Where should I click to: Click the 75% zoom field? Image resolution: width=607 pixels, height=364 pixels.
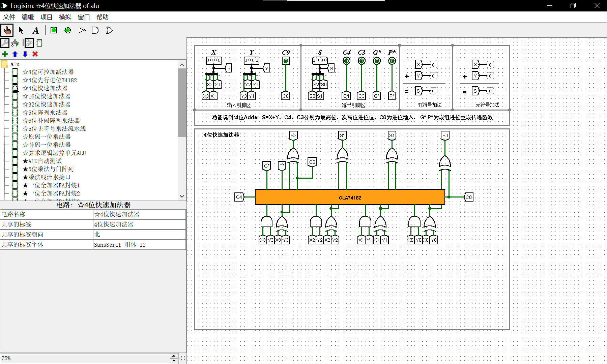tap(85, 359)
